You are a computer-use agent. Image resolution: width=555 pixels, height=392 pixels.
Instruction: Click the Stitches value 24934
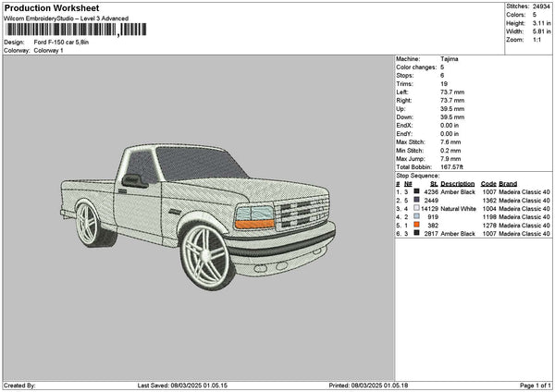click(543, 6)
